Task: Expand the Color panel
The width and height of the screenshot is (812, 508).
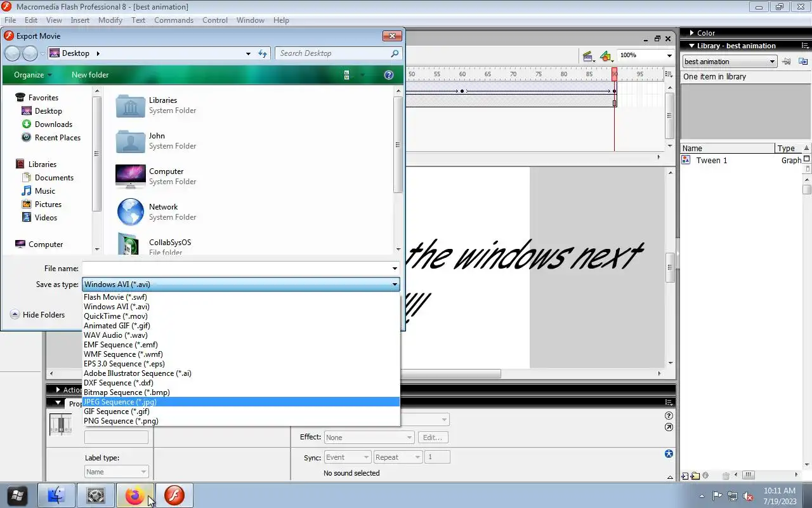Action: 691,33
